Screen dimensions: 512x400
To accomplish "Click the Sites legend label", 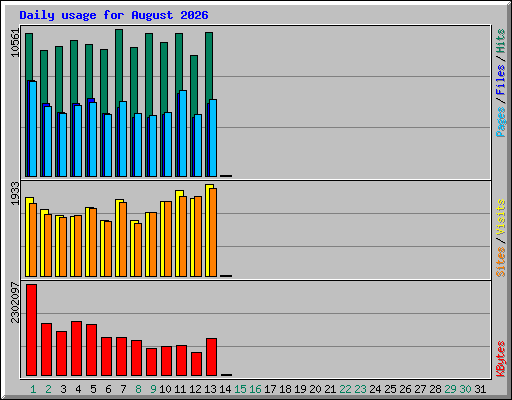I will [x=501, y=262].
